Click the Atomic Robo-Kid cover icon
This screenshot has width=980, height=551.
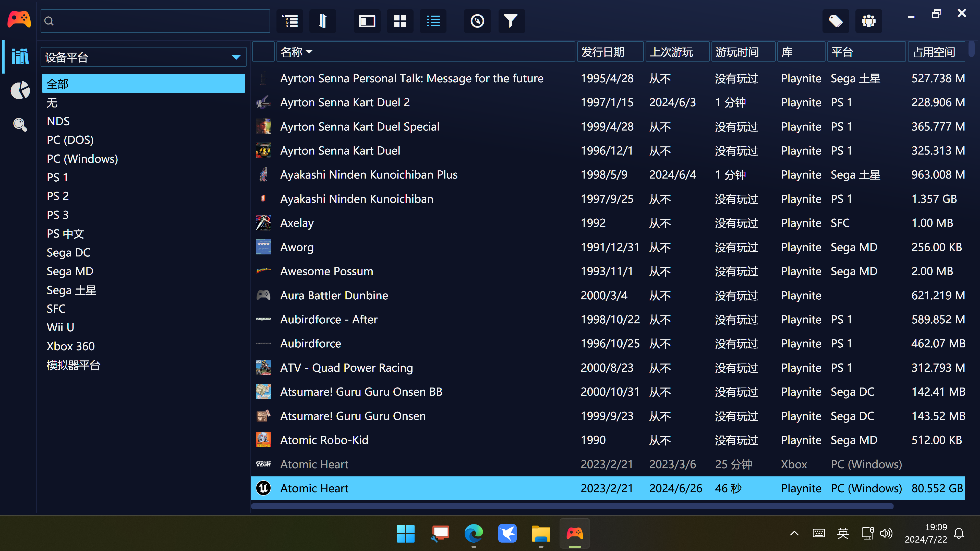263,440
